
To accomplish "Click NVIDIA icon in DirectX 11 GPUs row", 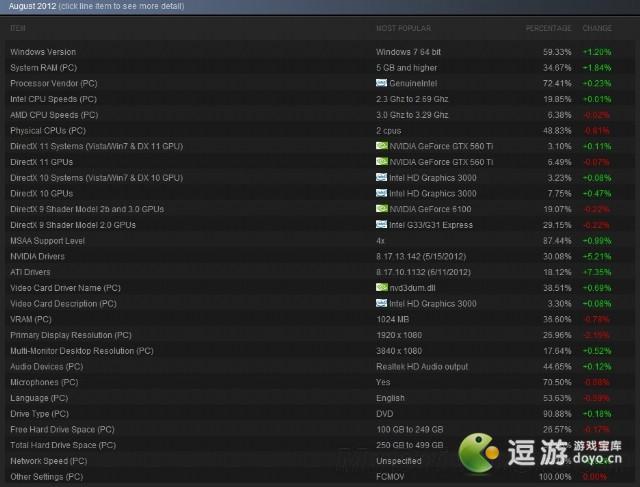I will point(382,162).
